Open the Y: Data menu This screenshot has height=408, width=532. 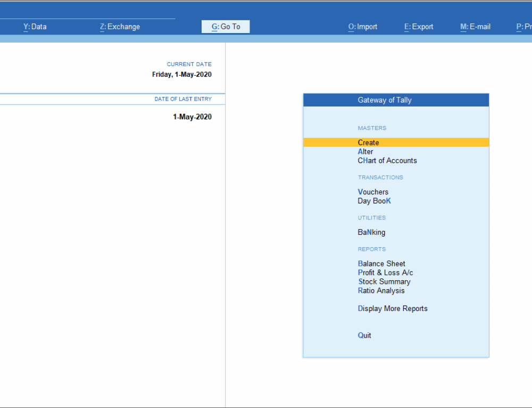coord(35,26)
